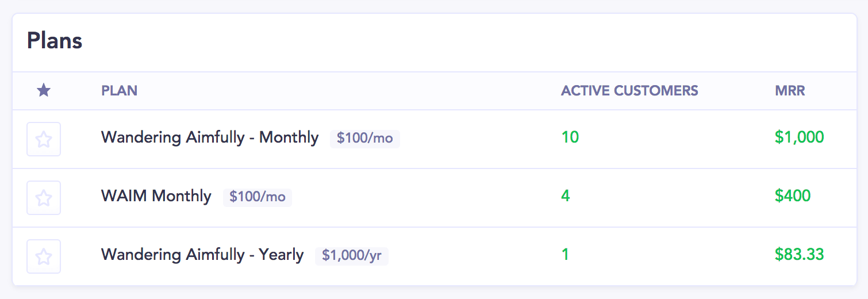Sort by ACTIVE CUSTOMERS column header
Screen dimensions: 868x299
pos(629,91)
